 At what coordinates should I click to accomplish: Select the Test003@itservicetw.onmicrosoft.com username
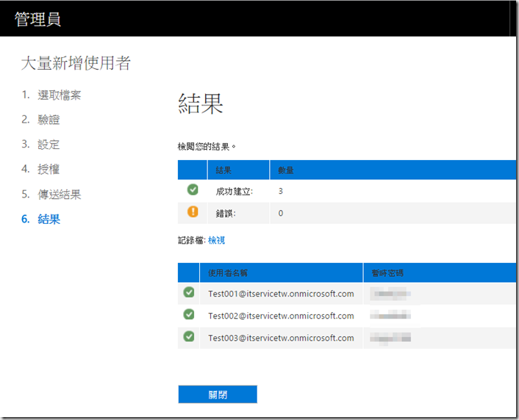point(281,338)
